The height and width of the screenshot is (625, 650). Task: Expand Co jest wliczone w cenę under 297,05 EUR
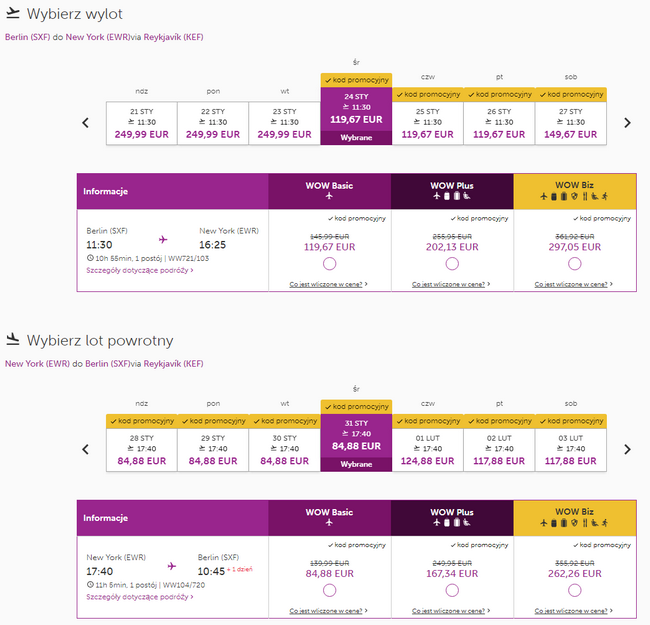(x=573, y=284)
